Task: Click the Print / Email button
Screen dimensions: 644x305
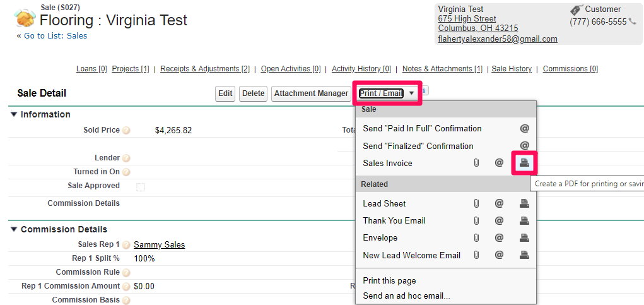Action: (381, 93)
